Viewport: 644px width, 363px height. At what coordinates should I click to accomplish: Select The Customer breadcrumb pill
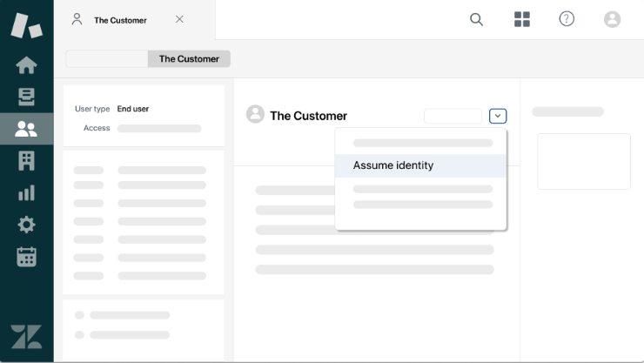pyautogui.click(x=189, y=59)
